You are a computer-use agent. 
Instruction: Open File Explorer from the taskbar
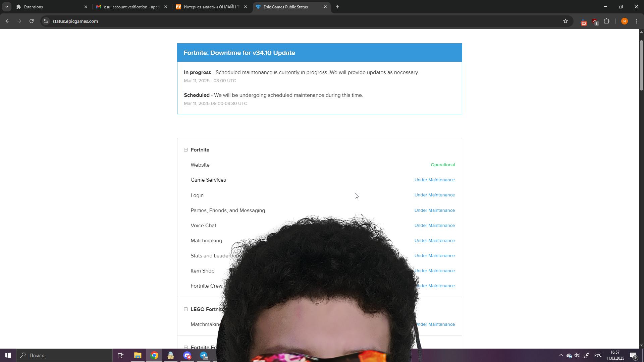[138, 355]
